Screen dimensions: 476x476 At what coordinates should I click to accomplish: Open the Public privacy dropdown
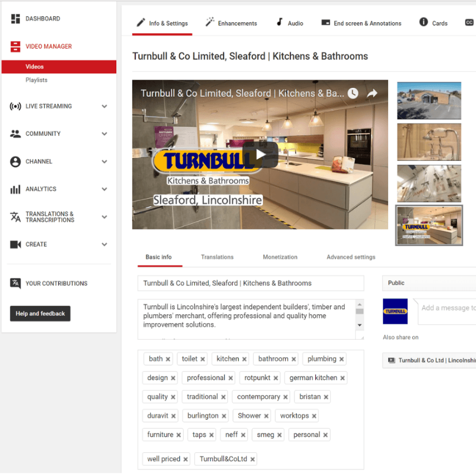pyautogui.click(x=429, y=283)
